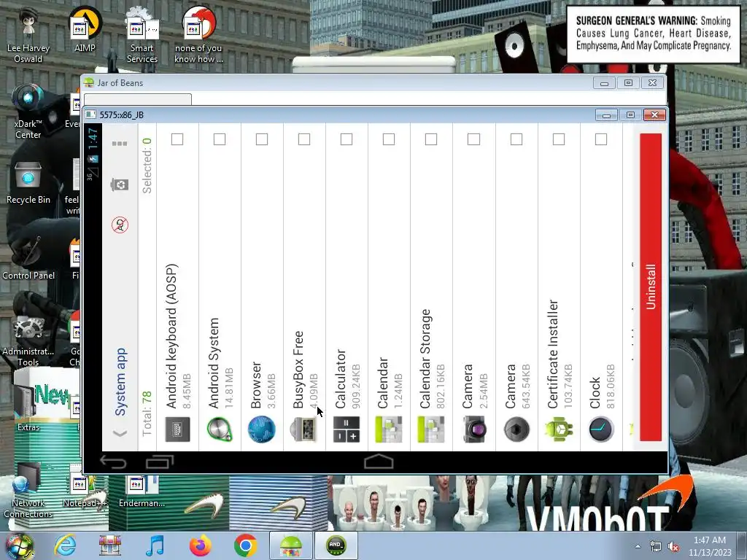Tick the BusyBox Free checkbox

coord(304,139)
